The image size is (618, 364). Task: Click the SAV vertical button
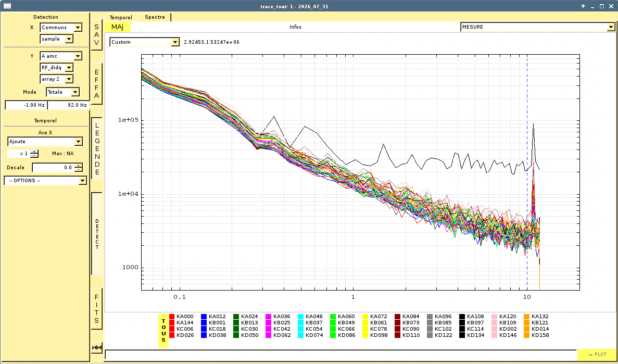click(96, 34)
